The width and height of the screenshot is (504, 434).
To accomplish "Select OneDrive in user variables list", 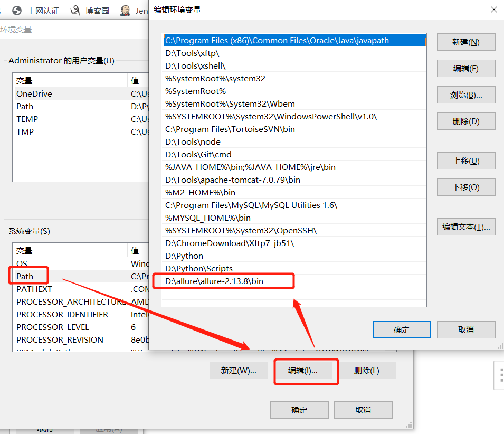I will (82, 93).
